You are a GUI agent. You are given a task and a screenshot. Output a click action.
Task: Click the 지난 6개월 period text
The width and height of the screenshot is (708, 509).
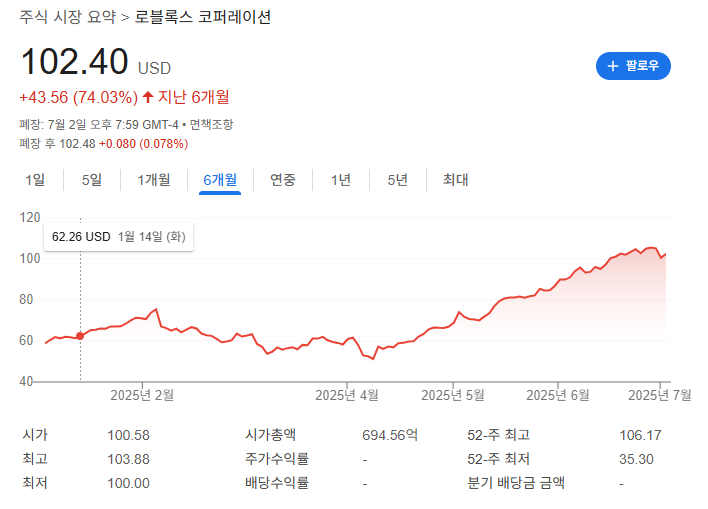pyautogui.click(x=193, y=97)
